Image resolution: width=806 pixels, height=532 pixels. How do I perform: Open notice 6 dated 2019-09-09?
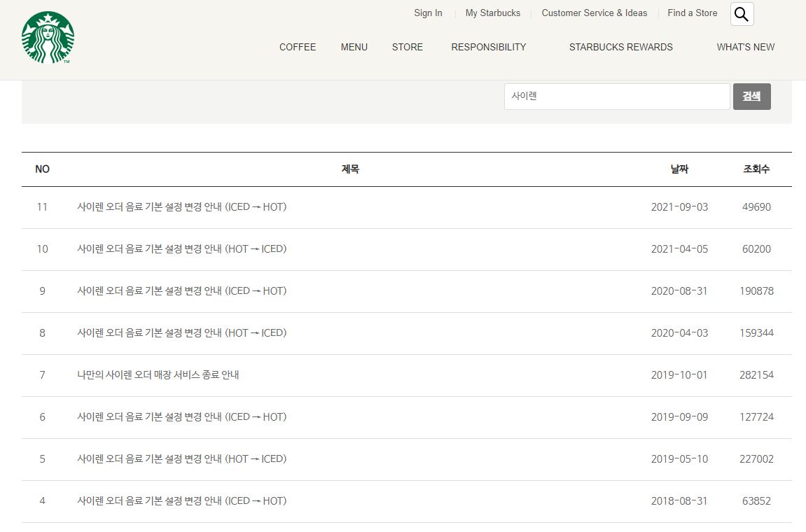(x=181, y=417)
